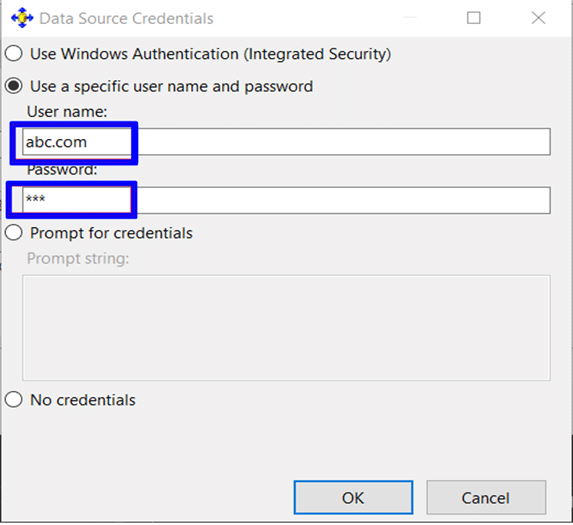573x525 pixels.
Task: Maximize the Data Source Credentials dialog
Action: pos(474,18)
